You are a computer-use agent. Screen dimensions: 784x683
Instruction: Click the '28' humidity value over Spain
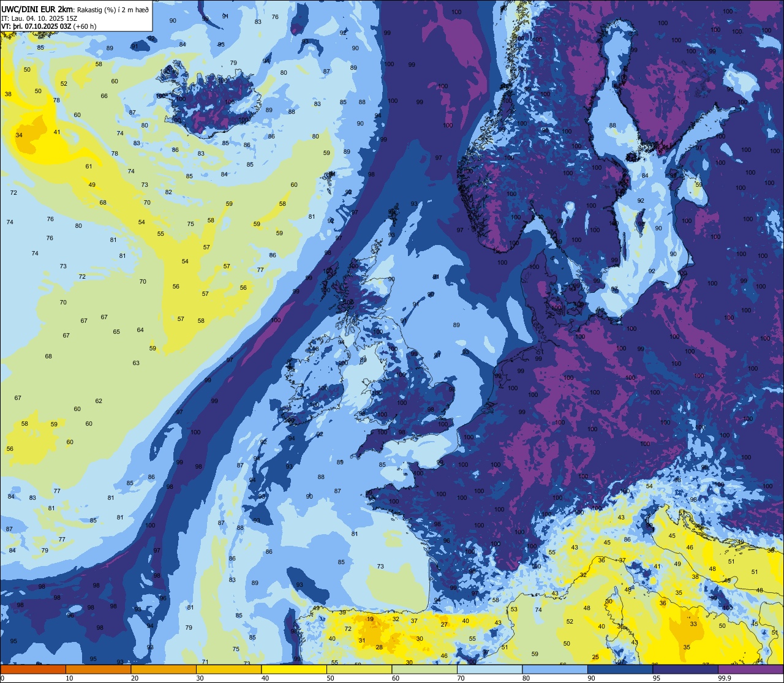tap(379, 647)
